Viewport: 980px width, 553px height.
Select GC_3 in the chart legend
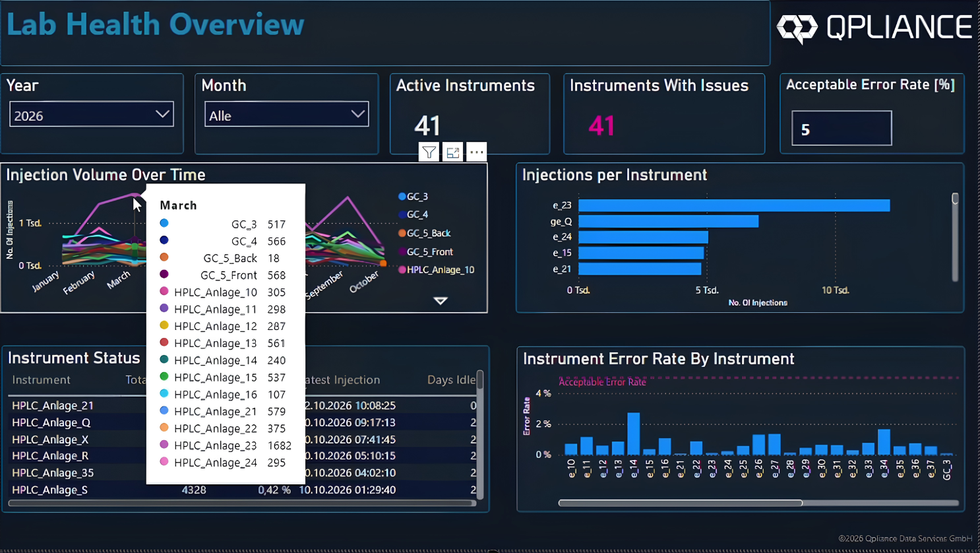point(413,197)
